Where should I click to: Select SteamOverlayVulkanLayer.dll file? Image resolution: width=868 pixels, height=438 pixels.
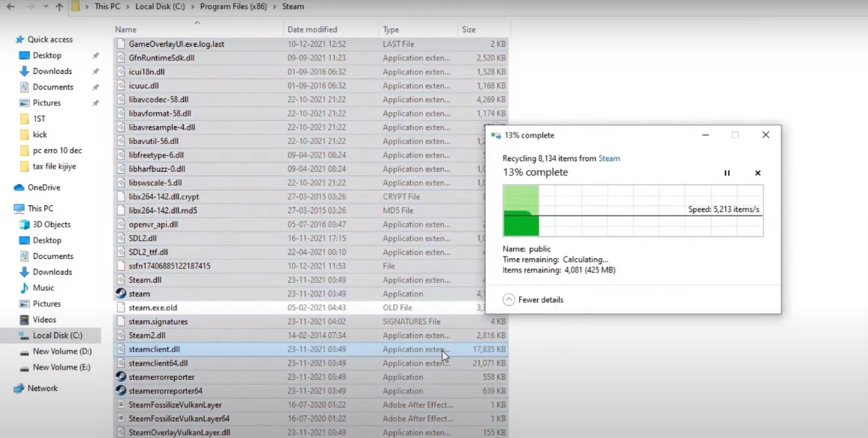pyautogui.click(x=179, y=433)
